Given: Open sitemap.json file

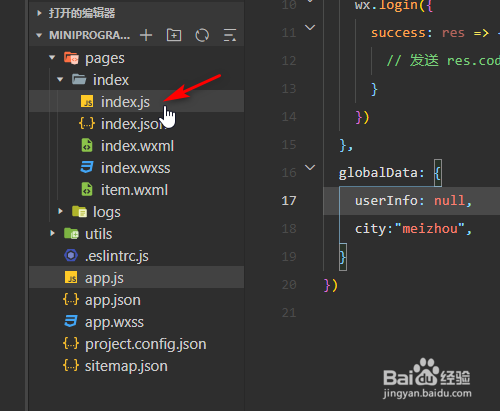Looking at the screenshot, I should [137, 366].
